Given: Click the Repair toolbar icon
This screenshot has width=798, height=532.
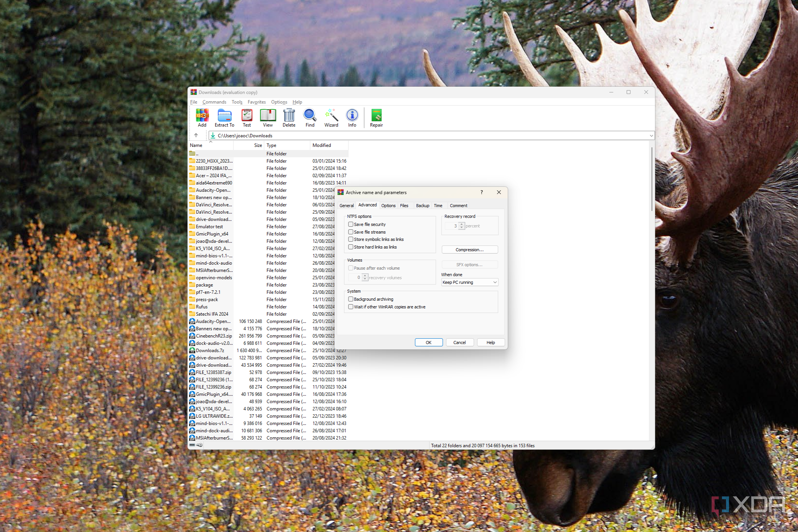Looking at the screenshot, I should (376, 118).
